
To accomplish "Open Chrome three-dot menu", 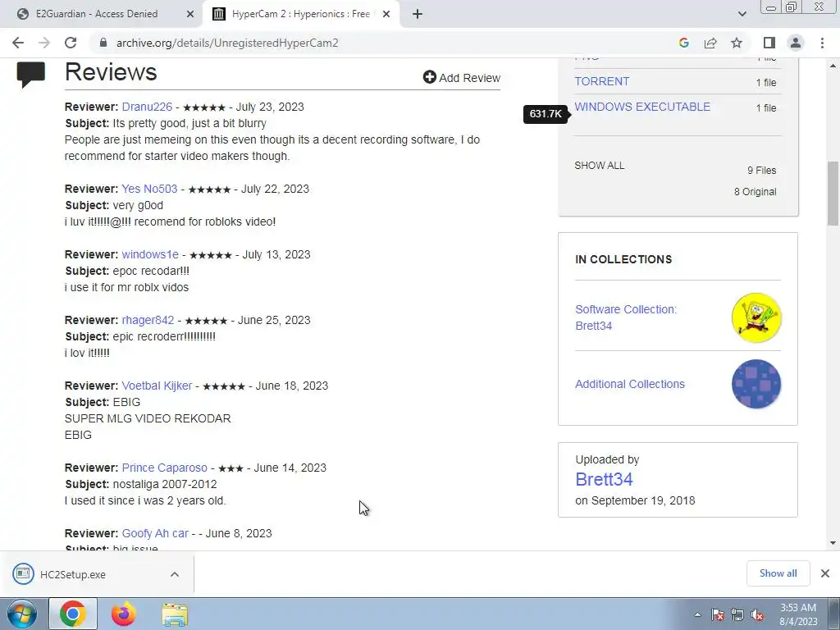I will (x=822, y=43).
